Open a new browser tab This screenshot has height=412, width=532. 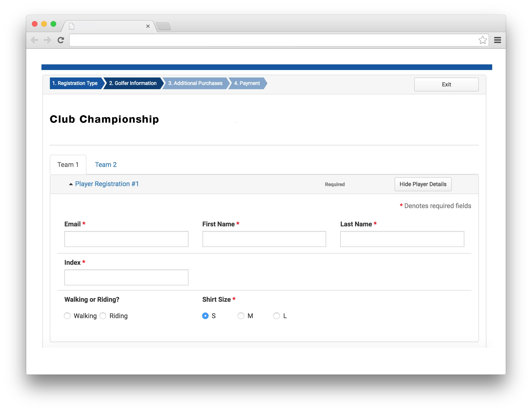163,26
